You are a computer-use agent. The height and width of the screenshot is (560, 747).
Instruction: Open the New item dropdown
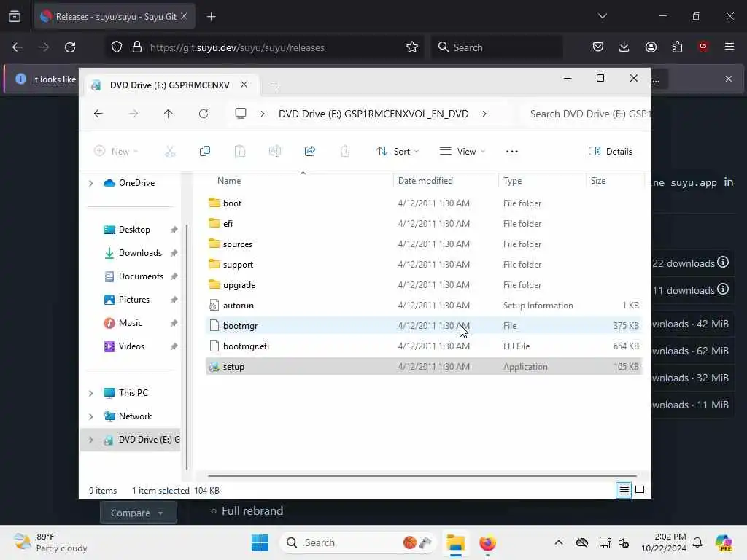click(x=116, y=152)
